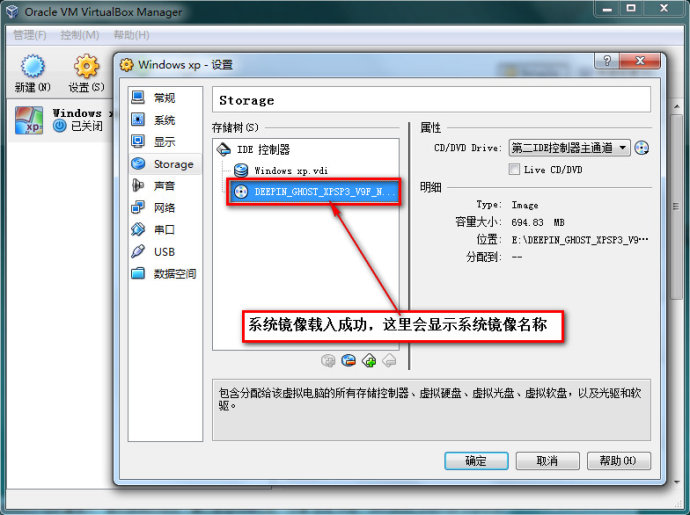The height and width of the screenshot is (515, 690).
Task: Open the 声音 (Audio) settings category
Action: click(165, 186)
